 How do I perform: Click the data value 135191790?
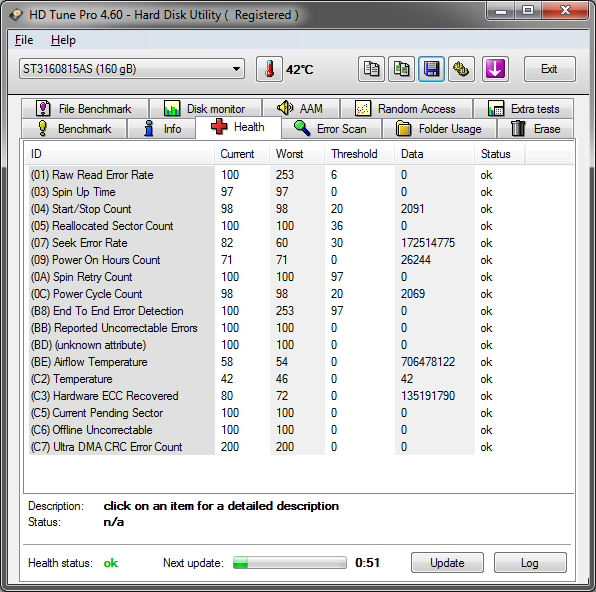428,396
